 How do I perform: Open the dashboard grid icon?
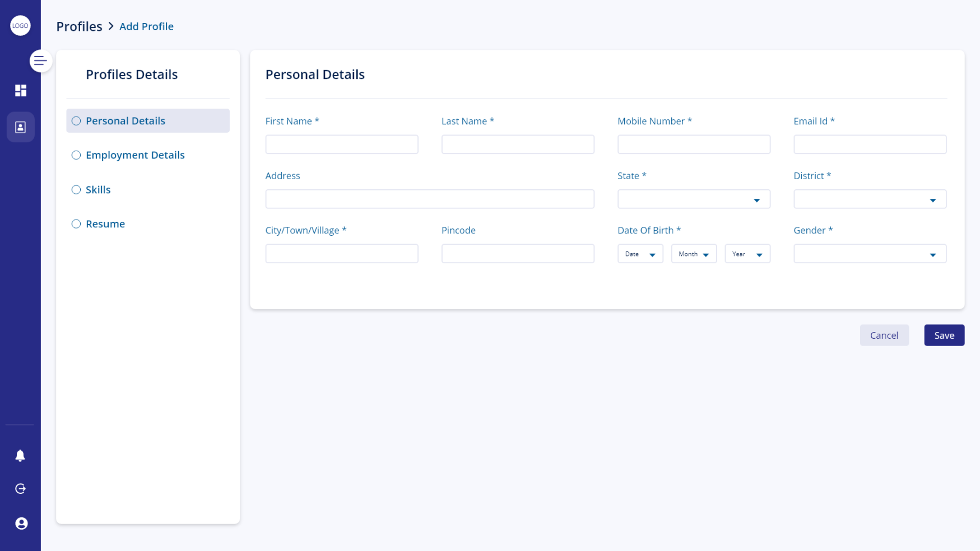coord(20,90)
